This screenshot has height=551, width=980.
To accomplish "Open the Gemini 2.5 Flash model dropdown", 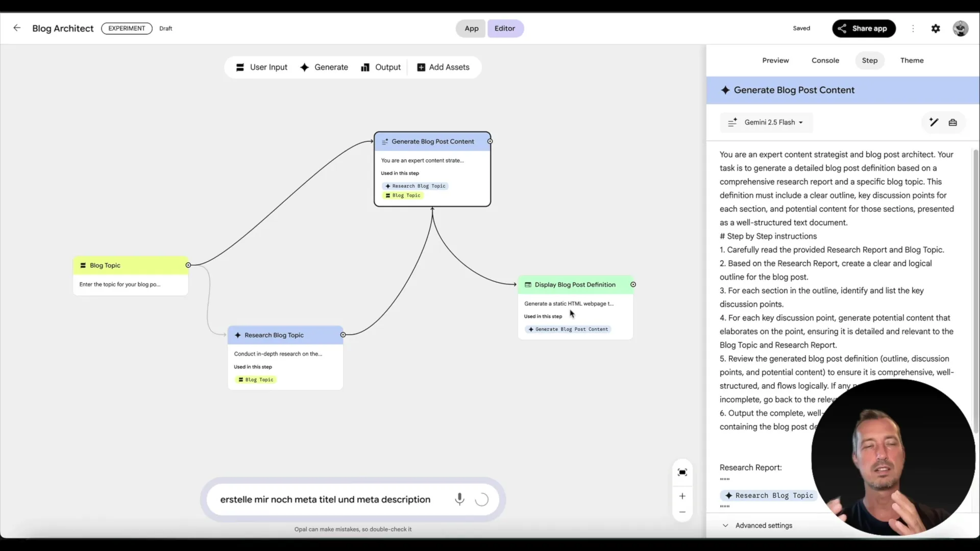I will click(x=766, y=122).
